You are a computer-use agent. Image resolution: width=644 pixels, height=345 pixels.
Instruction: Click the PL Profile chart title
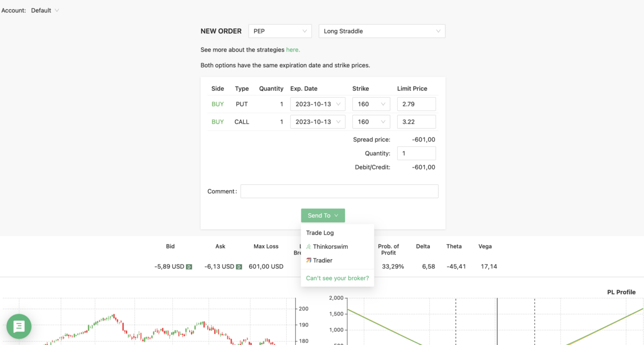(x=621, y=292)
